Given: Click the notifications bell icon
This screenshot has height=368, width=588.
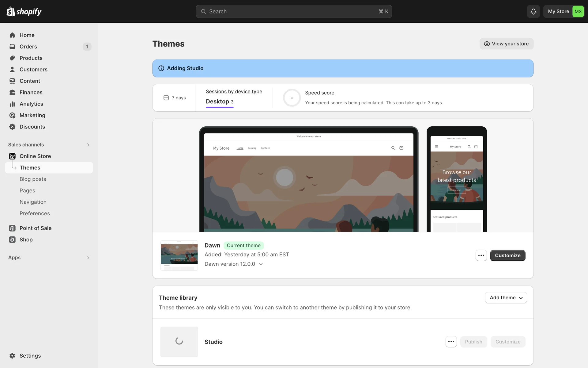Looking at the screenshot, I should pos(533,11).
